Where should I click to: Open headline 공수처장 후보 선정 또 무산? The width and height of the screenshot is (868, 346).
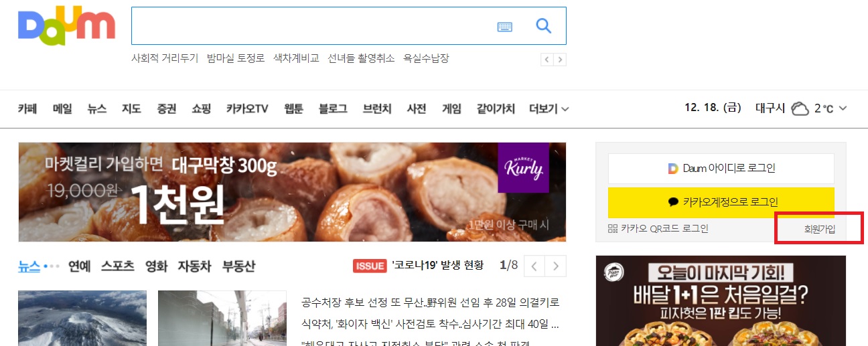(x=431, y=302)
